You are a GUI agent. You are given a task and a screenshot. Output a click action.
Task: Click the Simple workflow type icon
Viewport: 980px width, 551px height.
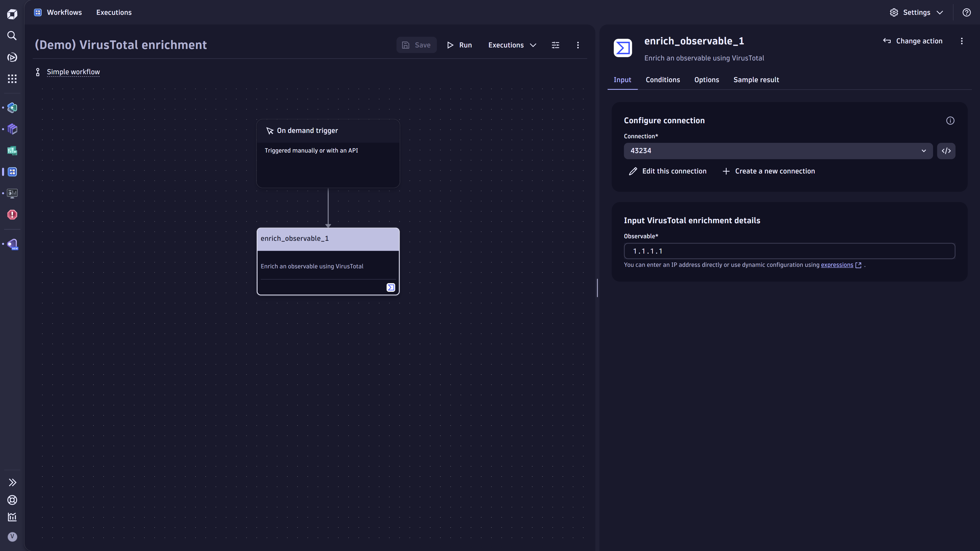38,72
